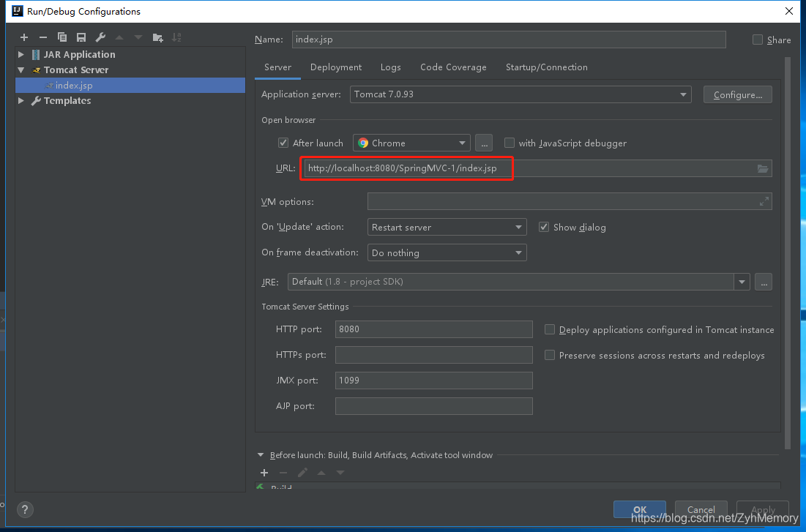
Task: Expand the VM options field editor
Action: pyautogui.click(x=764, y=202)
